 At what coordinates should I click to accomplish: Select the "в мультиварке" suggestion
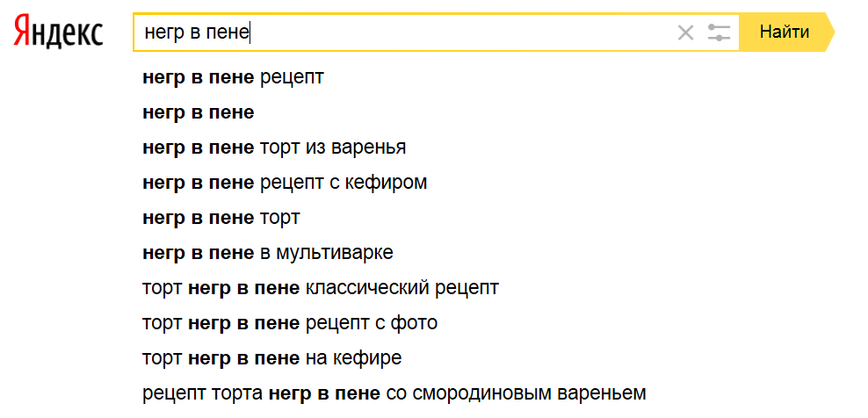(x=267, y=253)
